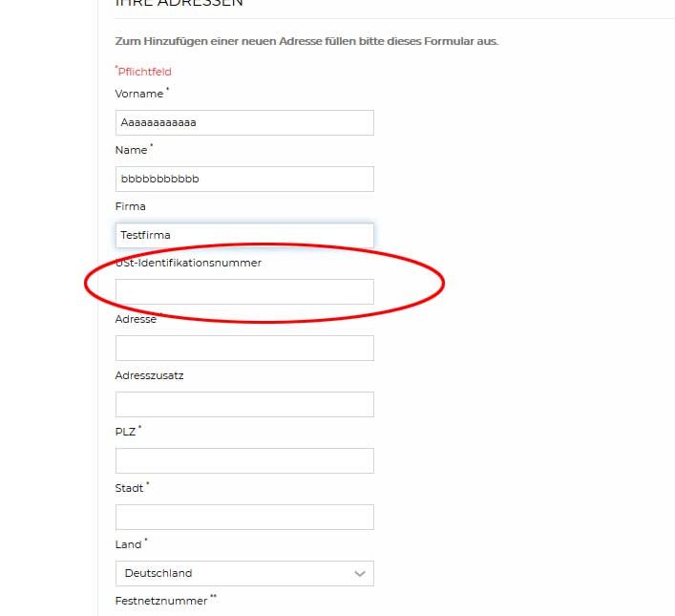Select the Stadt input field
This screenshot has width=675, height=616.
pos(243,517)
